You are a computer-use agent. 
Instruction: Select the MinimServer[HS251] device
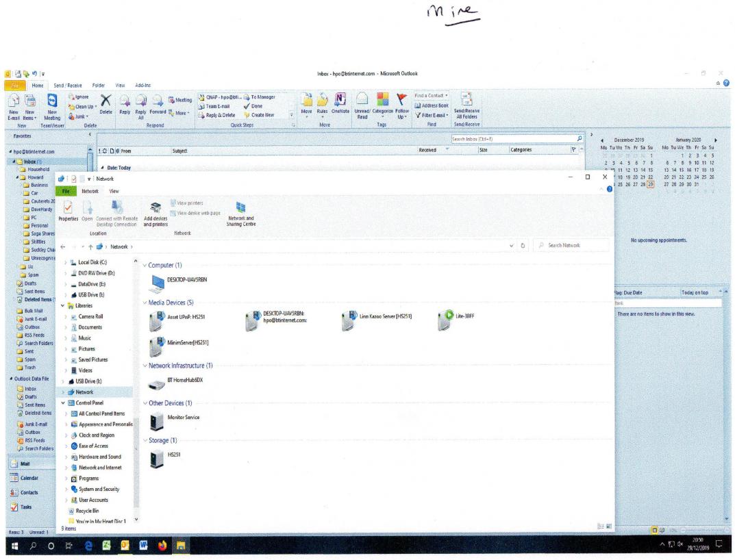tap(179, 346)
